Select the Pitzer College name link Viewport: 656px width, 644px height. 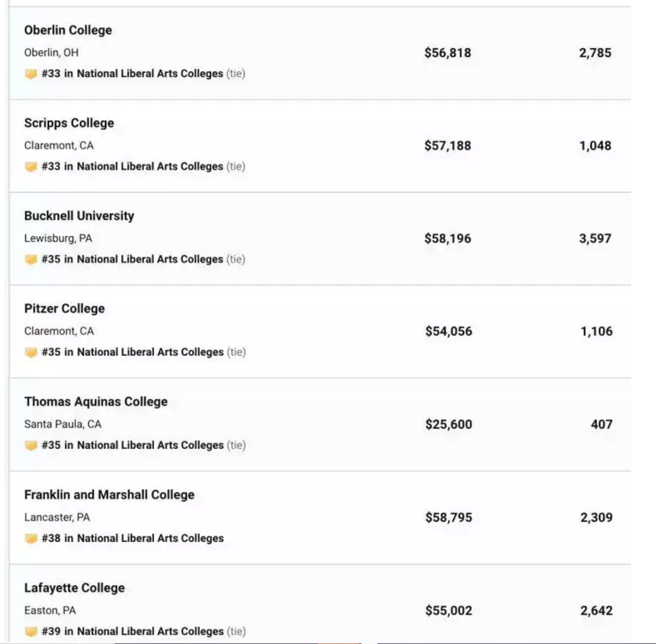click(65, 309)
